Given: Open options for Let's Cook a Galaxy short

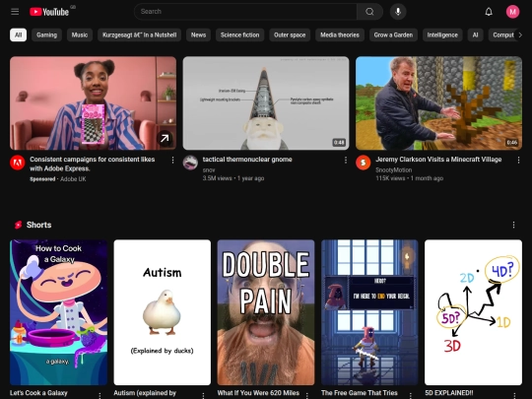Looking at the screenshot, I should coord(100,395).
